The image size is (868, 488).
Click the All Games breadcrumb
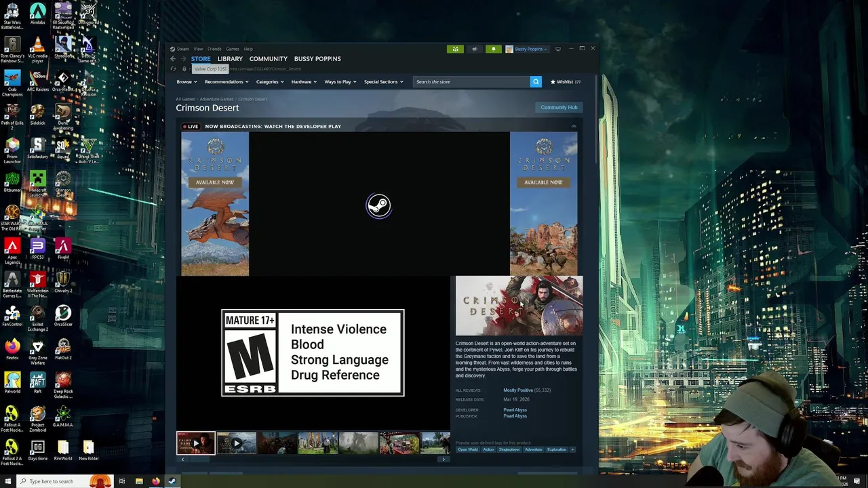coord(185,99)
